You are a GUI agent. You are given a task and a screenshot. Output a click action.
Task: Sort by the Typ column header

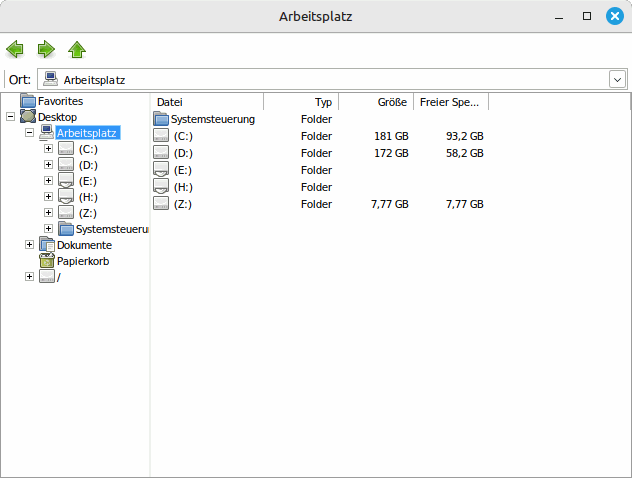302,102
